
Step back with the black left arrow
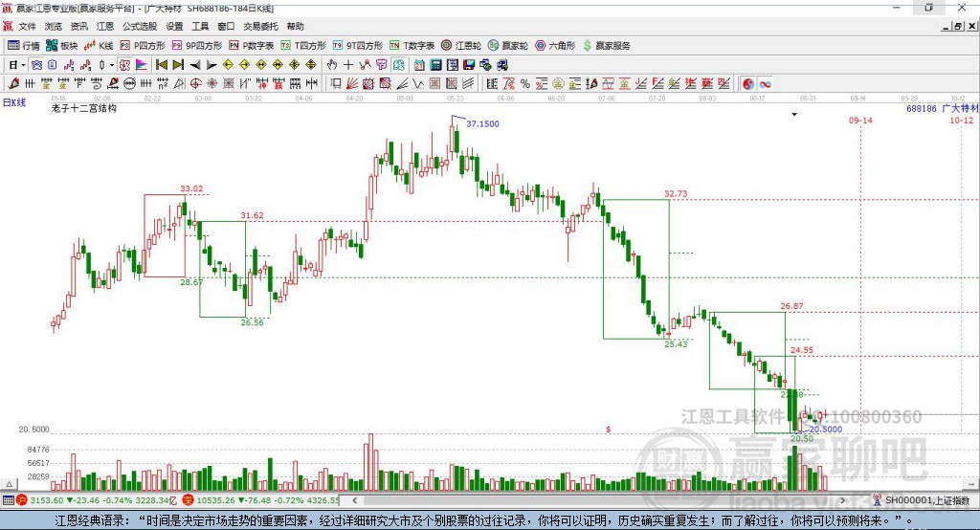point(195,65)
